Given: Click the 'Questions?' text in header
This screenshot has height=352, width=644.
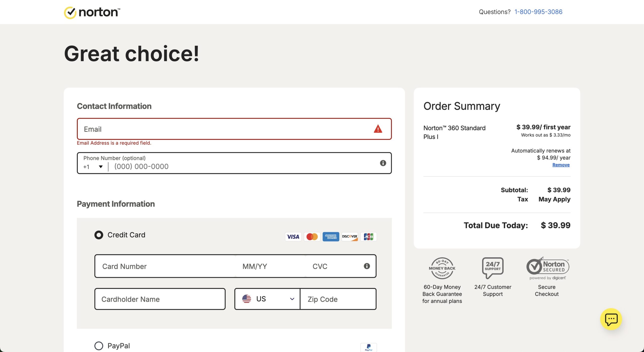Looking at the screenshot, I should tap(495, 12).
